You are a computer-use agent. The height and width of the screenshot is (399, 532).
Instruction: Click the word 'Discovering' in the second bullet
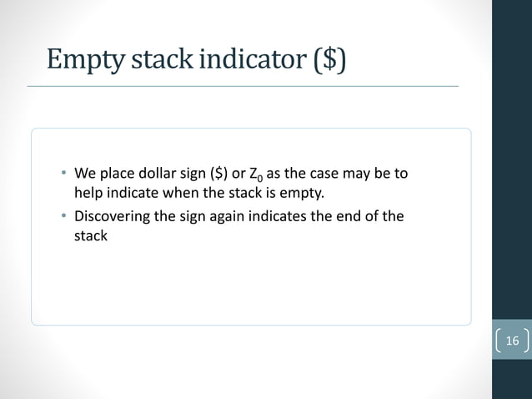112,217
